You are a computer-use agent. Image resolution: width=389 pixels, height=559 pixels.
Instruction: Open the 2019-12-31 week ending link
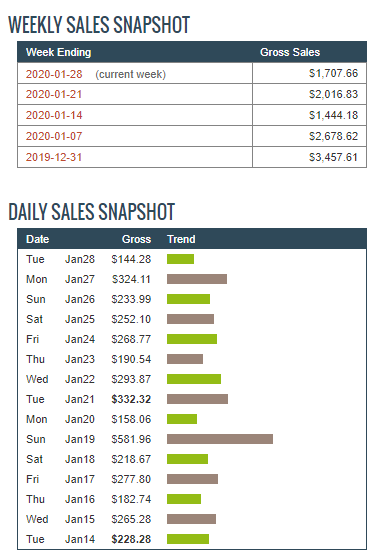[x=54, y=157]
